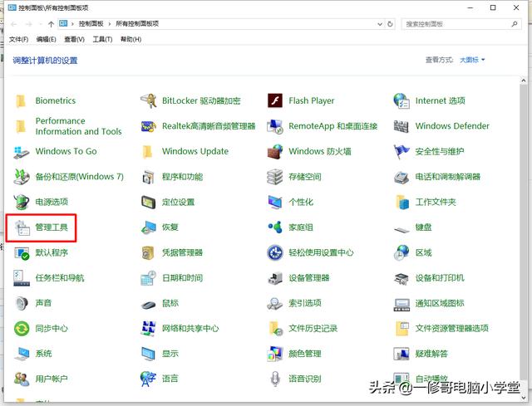The image size is (532, 406).
Task: Open the 编辑(E) menu
Action: click(47, 39)
